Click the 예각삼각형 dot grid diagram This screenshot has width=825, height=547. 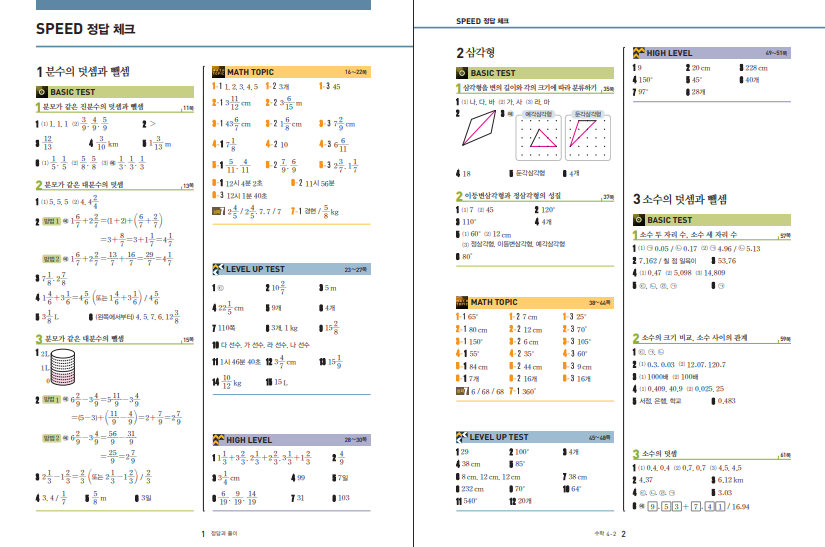pyautogui.click(x=542, y=137)
